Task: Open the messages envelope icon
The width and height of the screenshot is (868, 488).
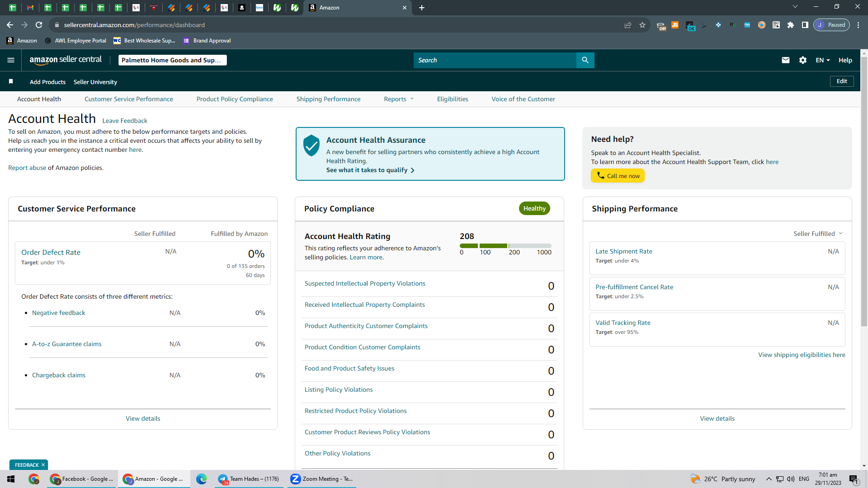Action: (x=786, y=60)
